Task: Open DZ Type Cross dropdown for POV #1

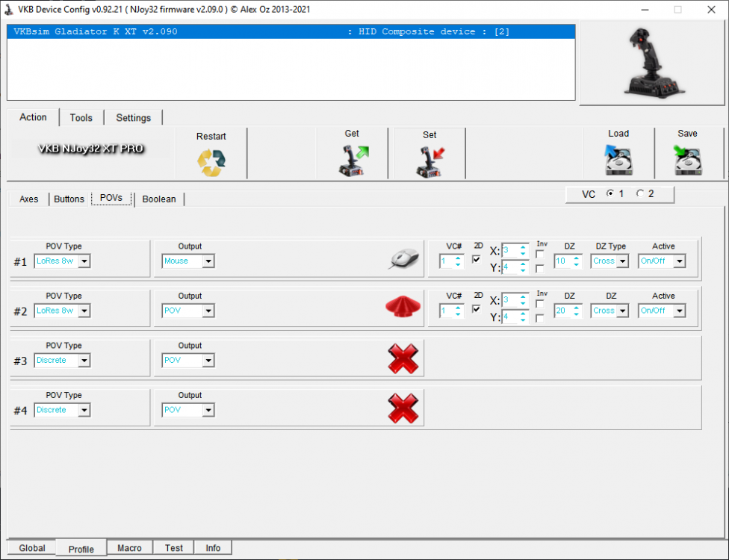Action: pos(622,261)
